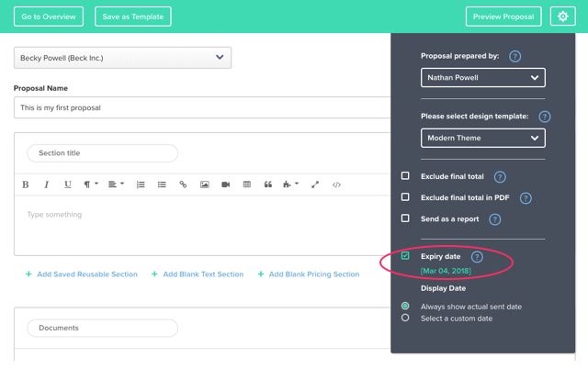Open the Nathan Powell prepared-by dropdown

pyautogui.click(x=483, y=77)
